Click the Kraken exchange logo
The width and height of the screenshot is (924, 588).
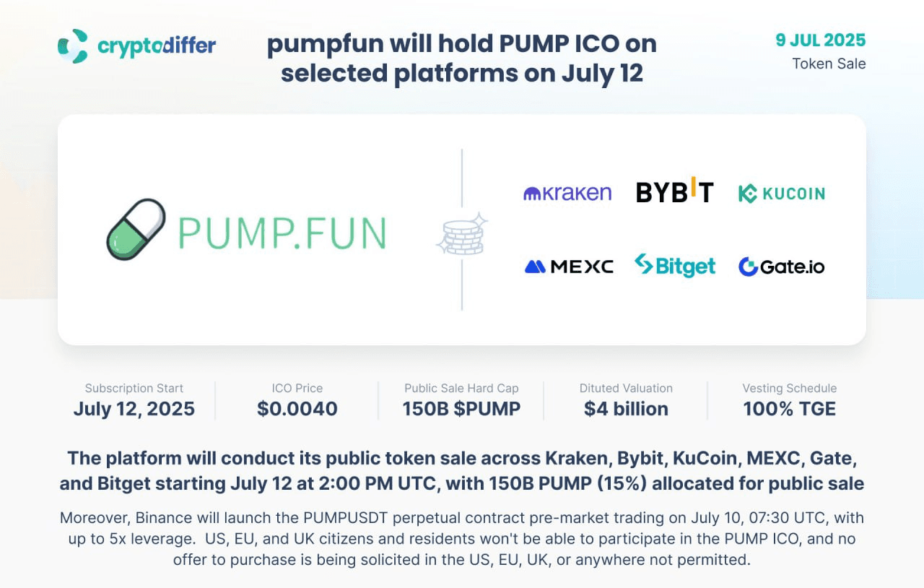(x=567, y=193)
